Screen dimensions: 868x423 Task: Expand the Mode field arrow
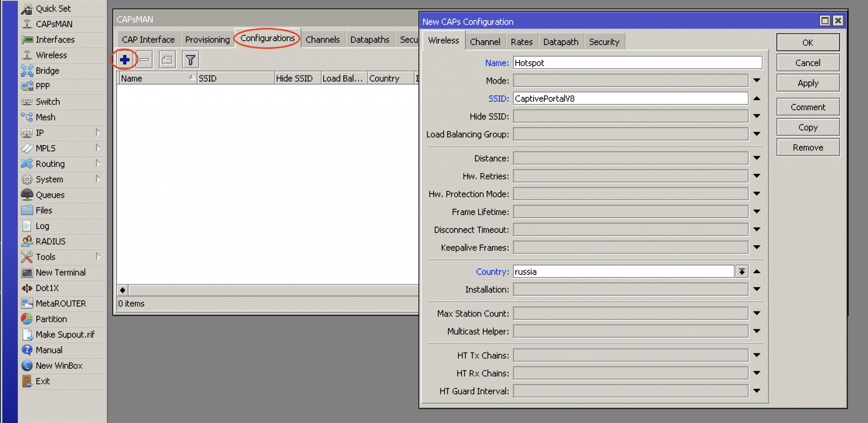757,80
